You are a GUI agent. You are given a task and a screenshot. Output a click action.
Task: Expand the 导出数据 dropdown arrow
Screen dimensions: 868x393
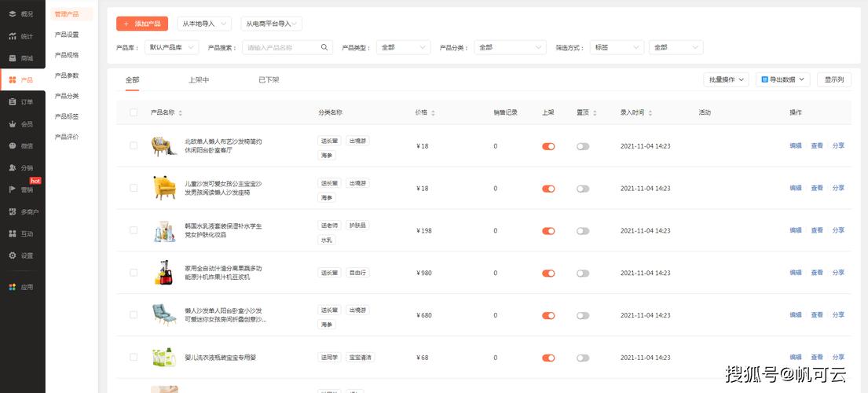click(801, 79)
